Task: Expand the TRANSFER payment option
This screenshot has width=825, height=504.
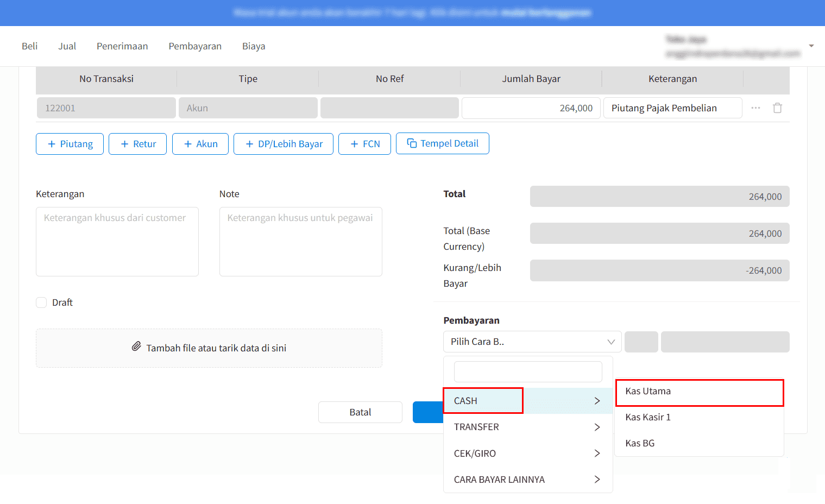Action: (528, 427)
